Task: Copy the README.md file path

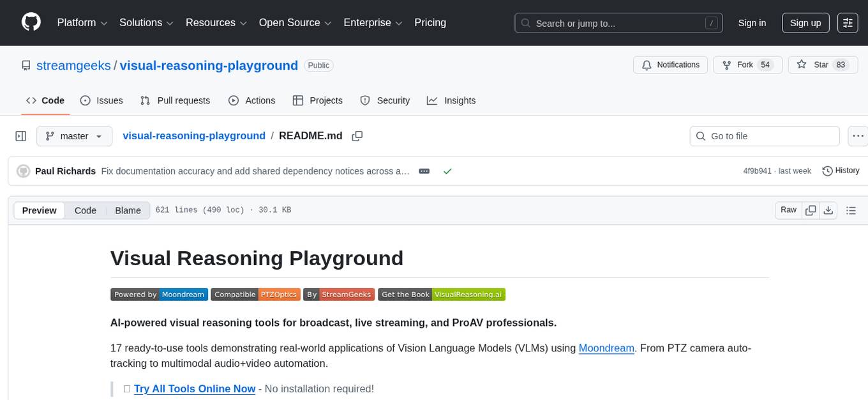Action: coord(357,135)
